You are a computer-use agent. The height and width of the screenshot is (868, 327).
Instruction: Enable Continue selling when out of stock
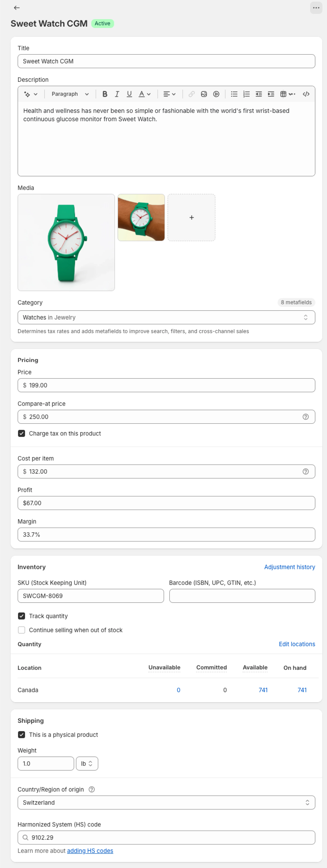coord(22,630)
